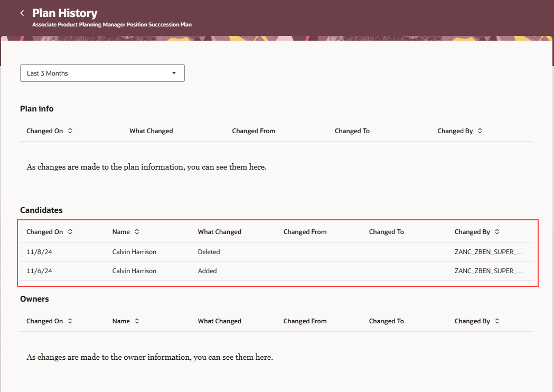Click the What Changed header in Plan info
The height and width of the screenshot is (392, 554).
tap(151, 131)
